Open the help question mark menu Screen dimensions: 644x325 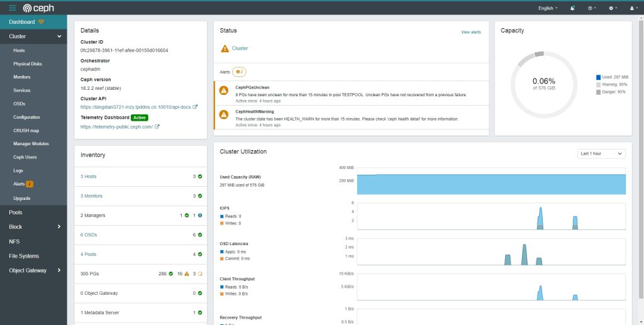click(592, 8)
